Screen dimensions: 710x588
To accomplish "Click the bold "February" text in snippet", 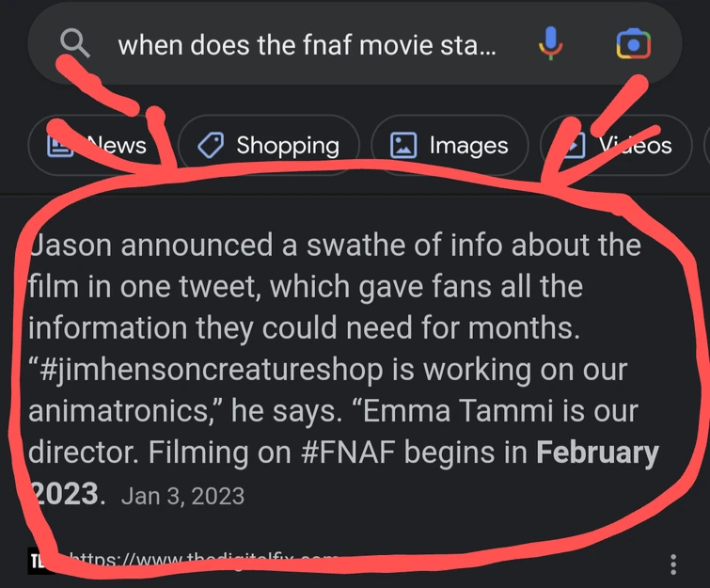I will pyautogui.click(x=597, y=453).
